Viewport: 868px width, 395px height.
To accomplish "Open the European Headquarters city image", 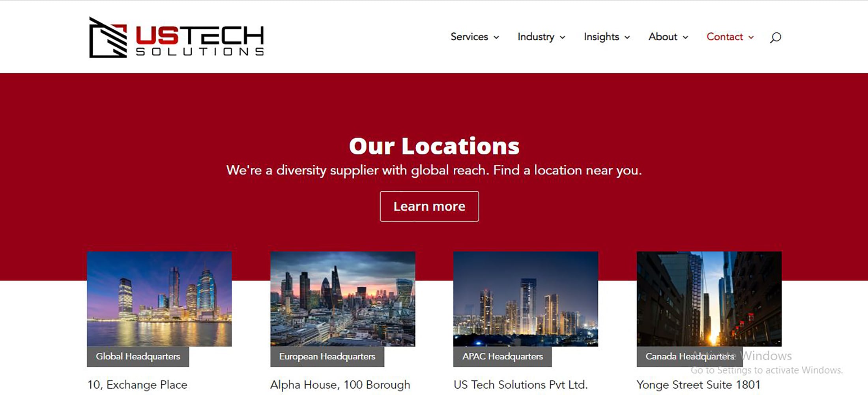I will pyautogui.click(x=343, y=299).
